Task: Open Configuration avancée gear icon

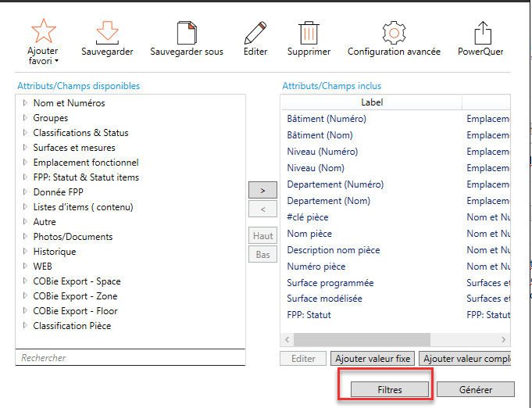Action: (x=394, y=32)
